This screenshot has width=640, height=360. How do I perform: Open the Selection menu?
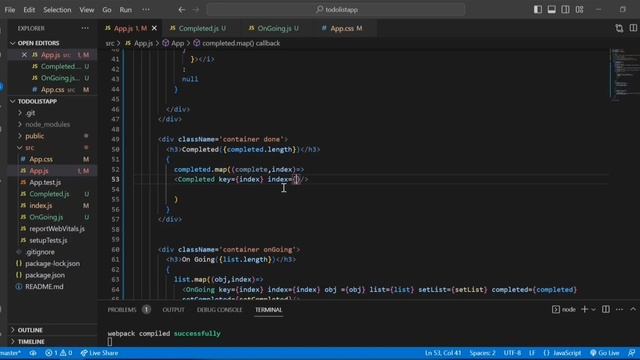[57, 9]
